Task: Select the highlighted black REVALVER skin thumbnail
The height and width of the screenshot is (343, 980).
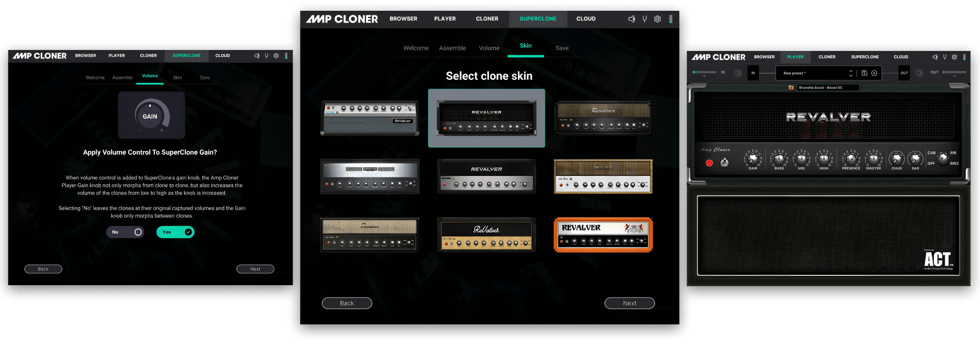Action: click(x=487, y=118)
